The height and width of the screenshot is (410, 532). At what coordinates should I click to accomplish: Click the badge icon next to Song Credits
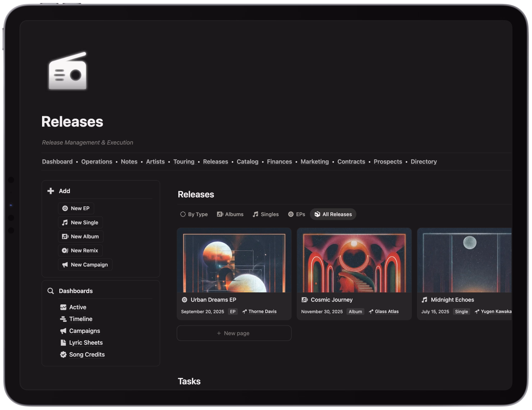(x=63, y=355)
